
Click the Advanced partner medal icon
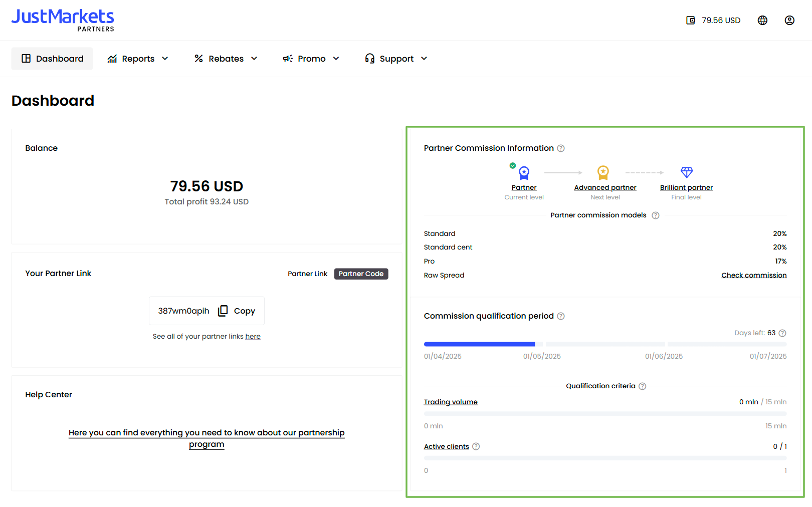(603, 173)
